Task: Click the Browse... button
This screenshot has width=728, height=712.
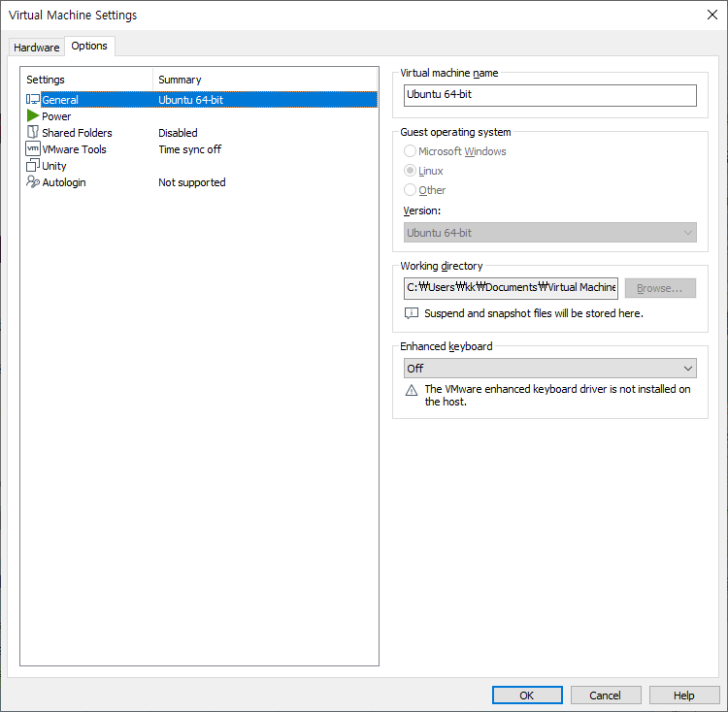Action: [660, 288]
